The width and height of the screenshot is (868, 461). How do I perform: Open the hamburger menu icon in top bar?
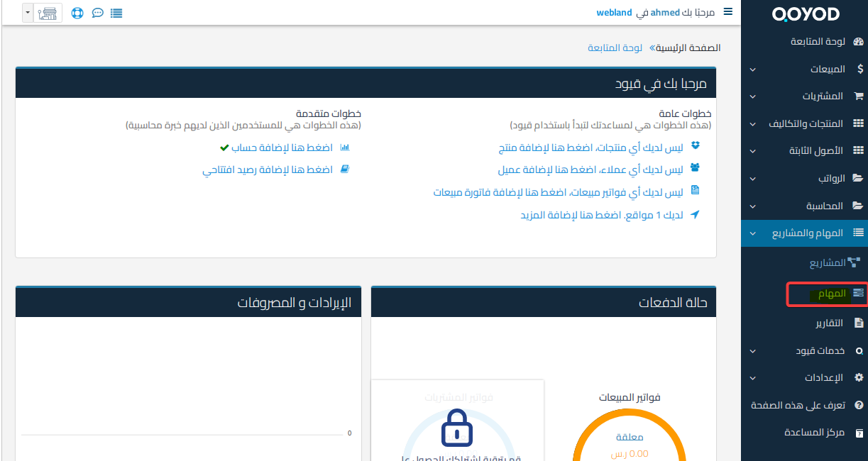pos(729,11)
